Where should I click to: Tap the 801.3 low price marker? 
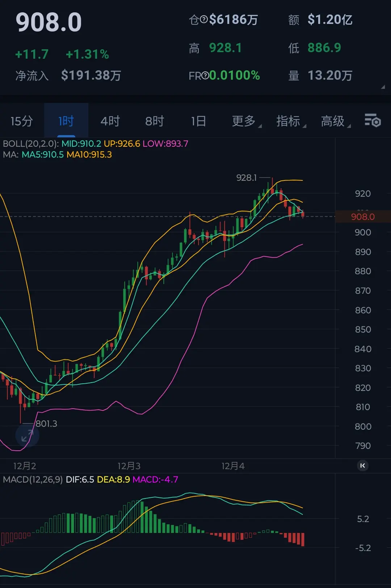(x=46, y=424)
